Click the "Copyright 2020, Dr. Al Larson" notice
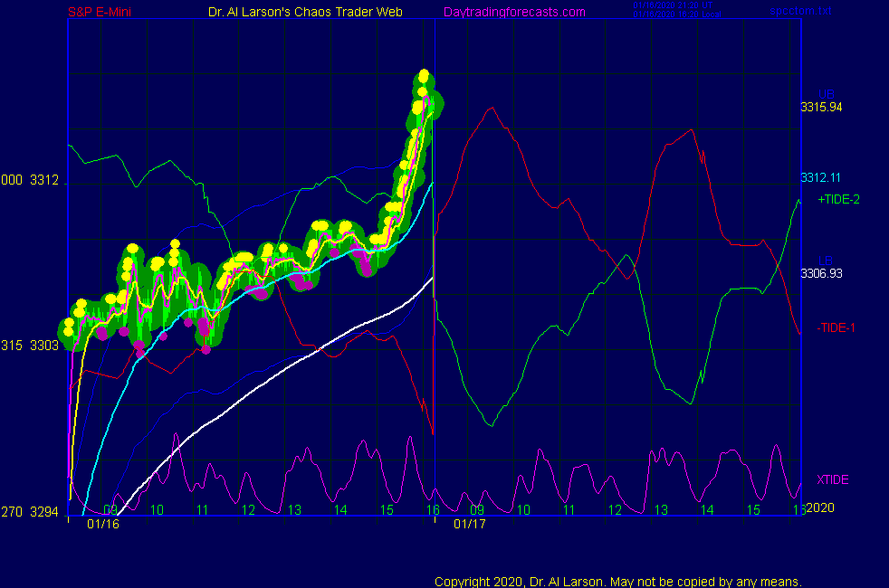Screen dimensions: 889x588 click(x=618, y=582)
